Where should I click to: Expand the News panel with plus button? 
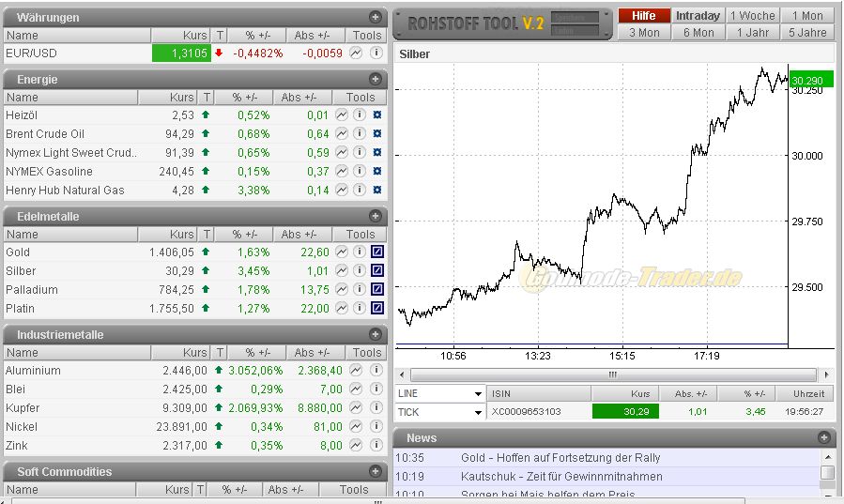(823, 437)
